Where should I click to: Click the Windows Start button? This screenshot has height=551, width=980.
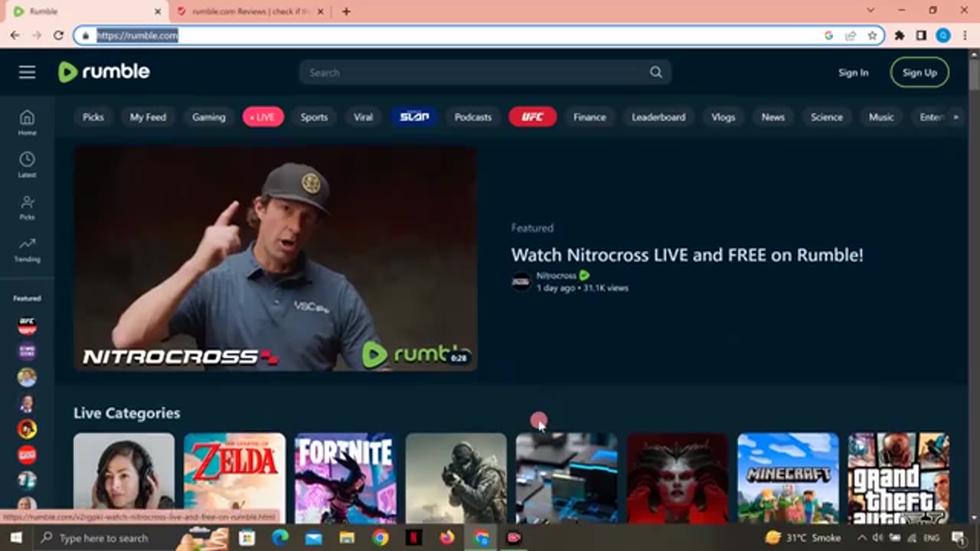pos(15,538)
